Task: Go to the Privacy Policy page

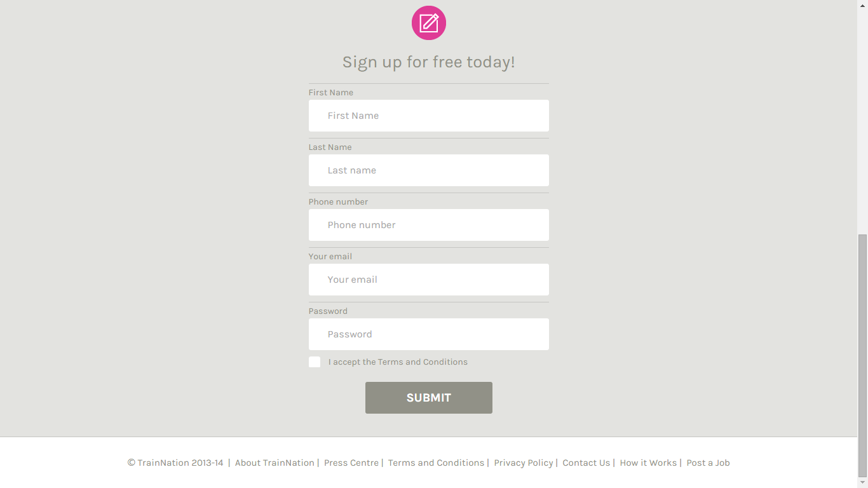Action: [x=524, y=463]
